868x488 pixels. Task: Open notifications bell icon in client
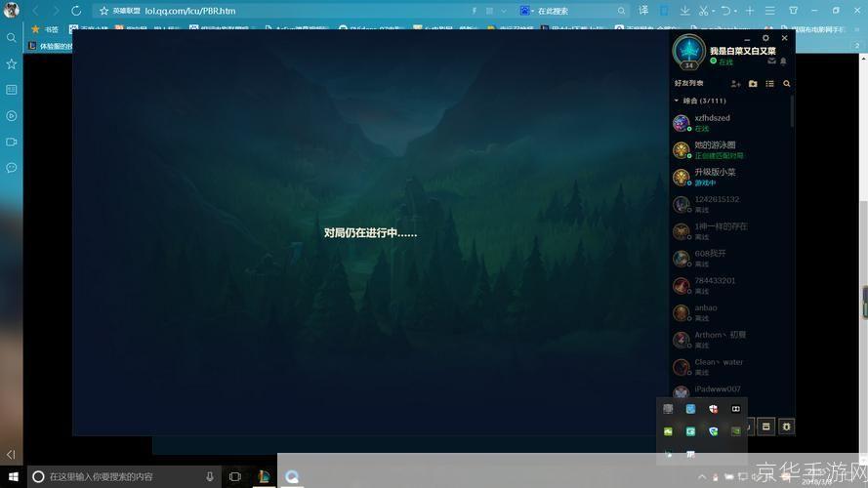(783, 61)
